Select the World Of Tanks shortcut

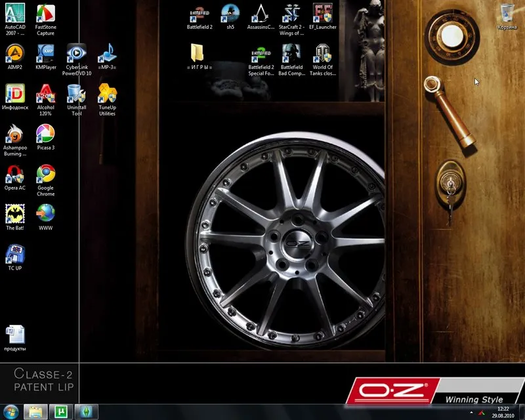(323, 60)
